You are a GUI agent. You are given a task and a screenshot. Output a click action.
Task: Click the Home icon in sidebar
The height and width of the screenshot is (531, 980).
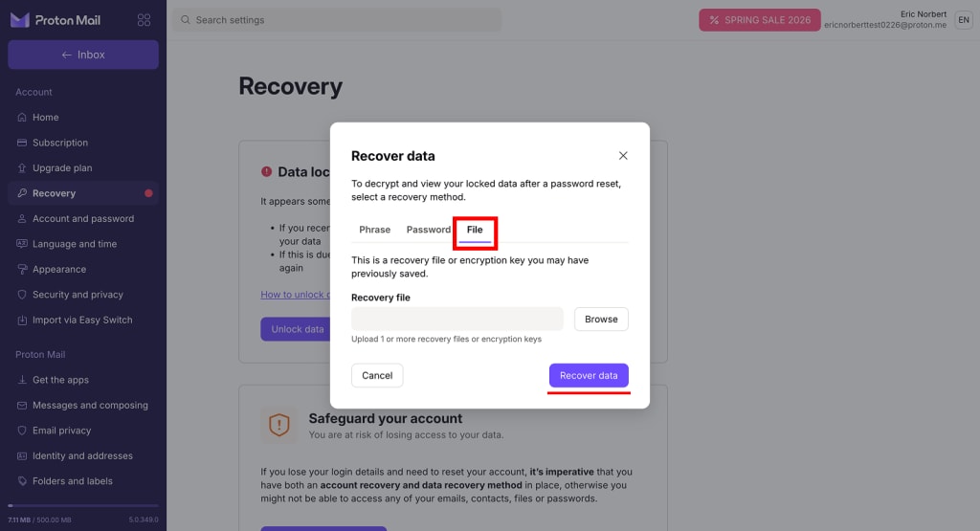22,118
